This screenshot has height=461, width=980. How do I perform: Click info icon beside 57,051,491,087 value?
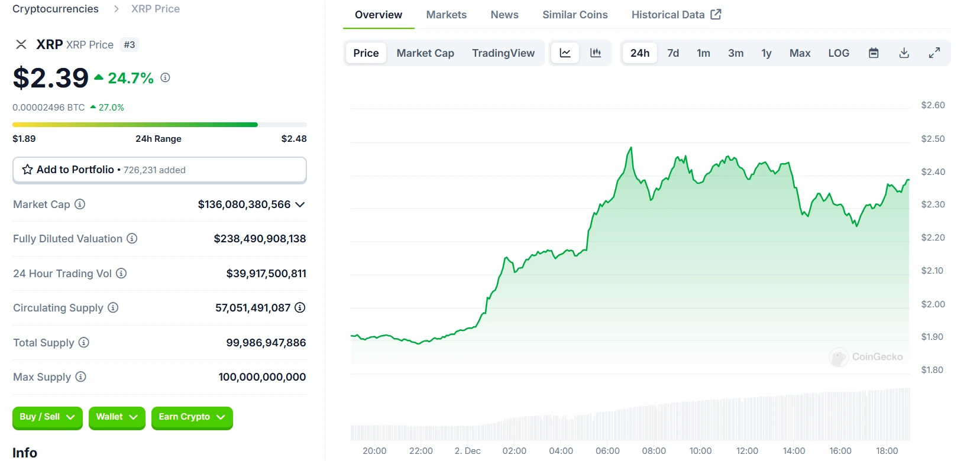[x=300, y=307]
